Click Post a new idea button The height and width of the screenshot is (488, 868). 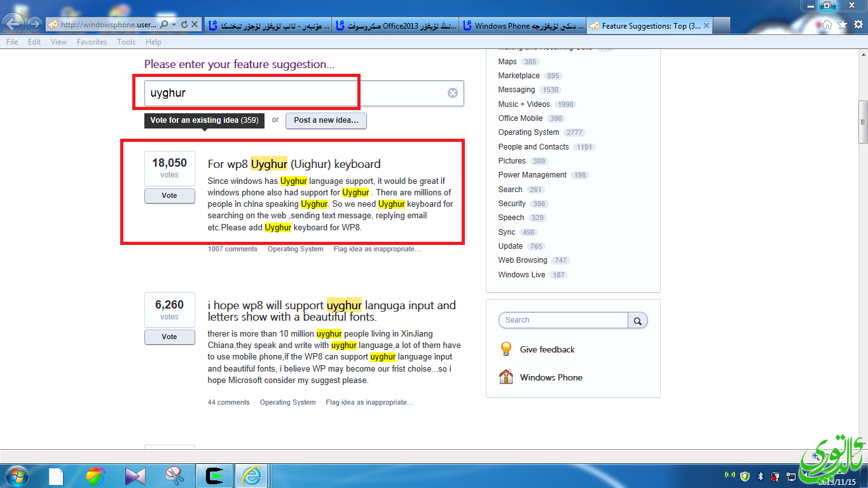pos(326,120)
